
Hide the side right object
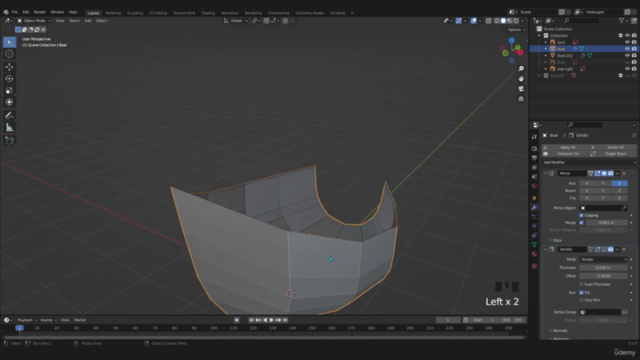click(x=627, y=69)
